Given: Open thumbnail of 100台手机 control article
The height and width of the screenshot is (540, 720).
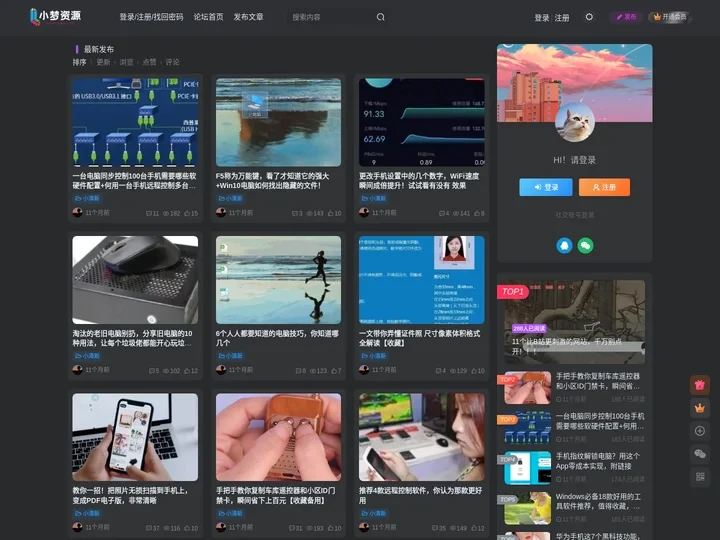Looking at the screenshot, I should 135,122.
